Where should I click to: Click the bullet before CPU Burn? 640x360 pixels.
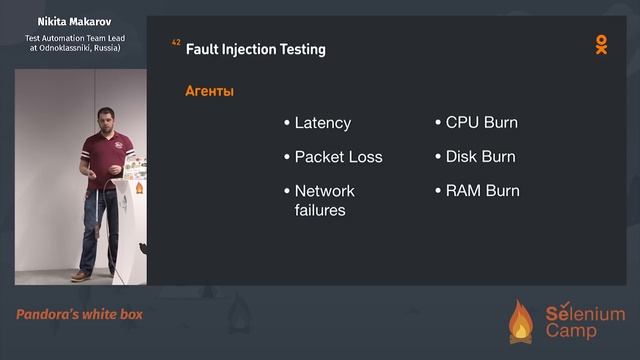coord(438,122)
